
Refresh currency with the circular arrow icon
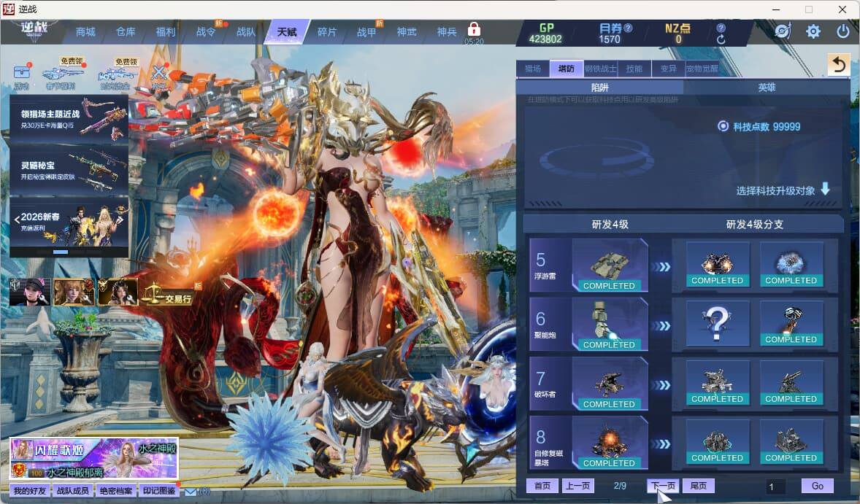[x=721, y=39]
